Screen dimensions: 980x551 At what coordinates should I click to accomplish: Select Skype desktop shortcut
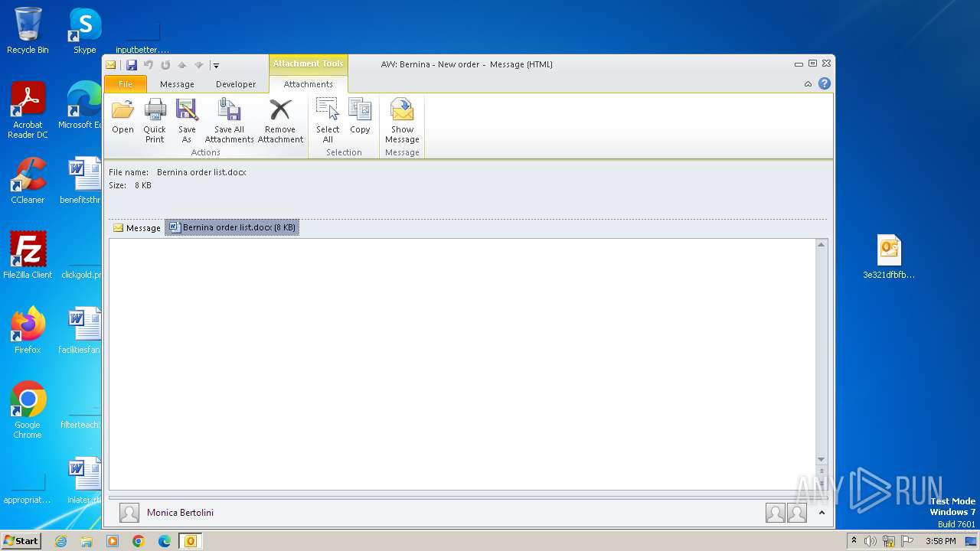pos(84,31)
